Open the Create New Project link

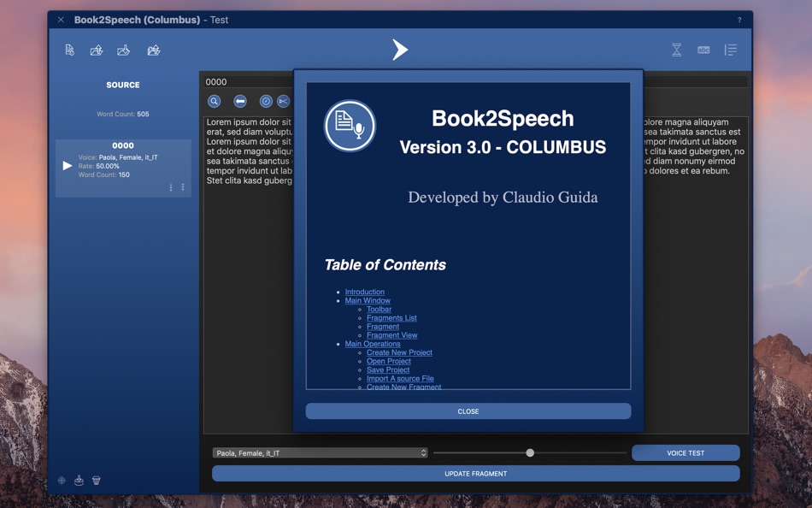click(399, 352)
